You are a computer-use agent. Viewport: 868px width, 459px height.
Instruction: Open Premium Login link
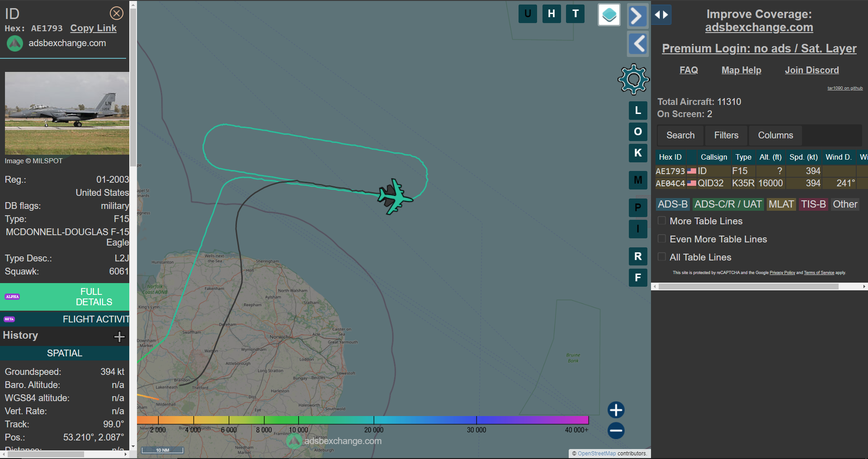click(x=759, y=48)
